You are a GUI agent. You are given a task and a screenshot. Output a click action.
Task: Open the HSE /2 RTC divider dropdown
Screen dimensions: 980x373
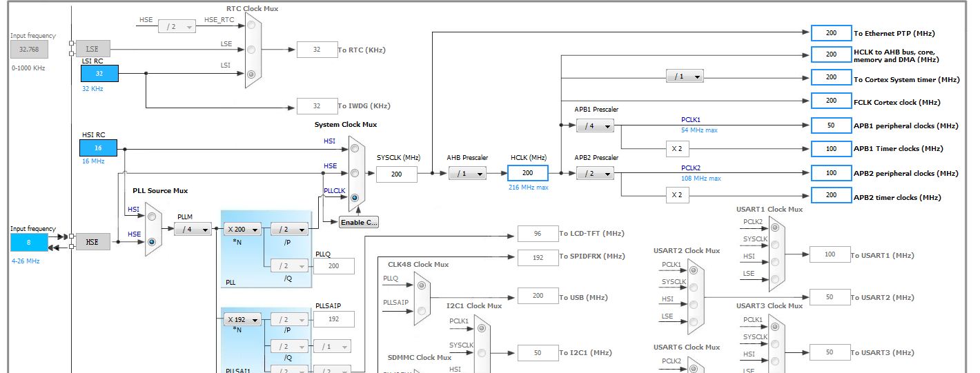pos(177,26)
